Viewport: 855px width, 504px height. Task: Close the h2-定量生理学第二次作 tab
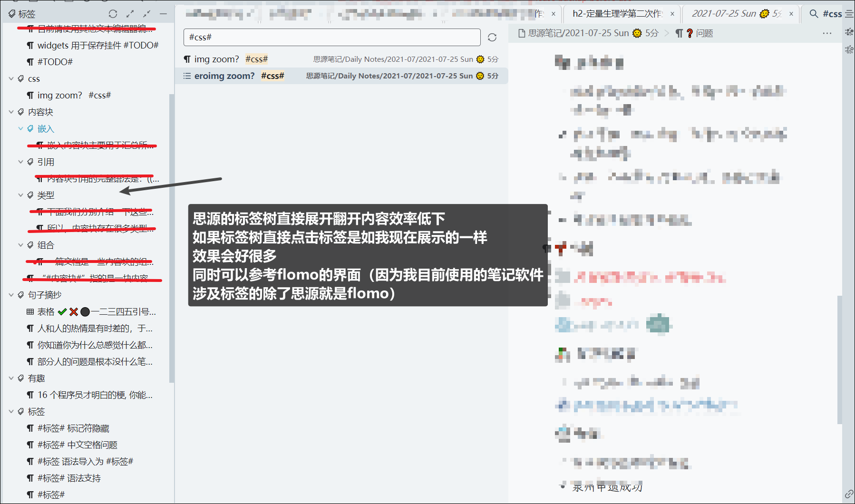click(x=672, y=14)
